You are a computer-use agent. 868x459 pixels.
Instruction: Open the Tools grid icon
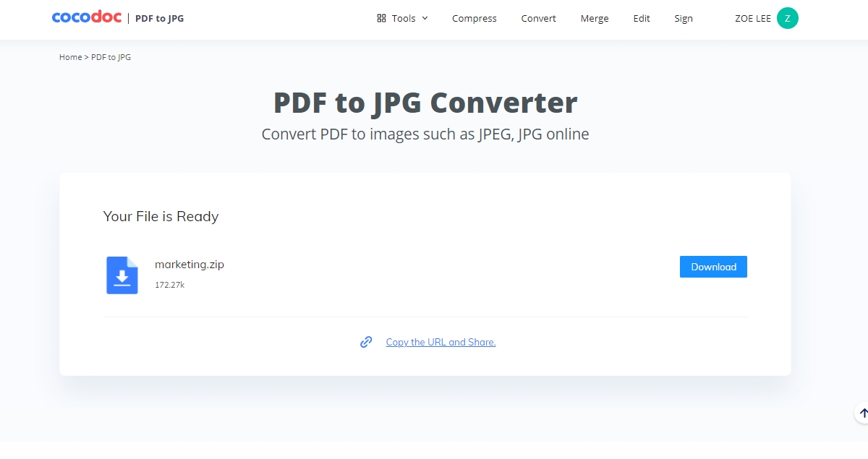382,17
